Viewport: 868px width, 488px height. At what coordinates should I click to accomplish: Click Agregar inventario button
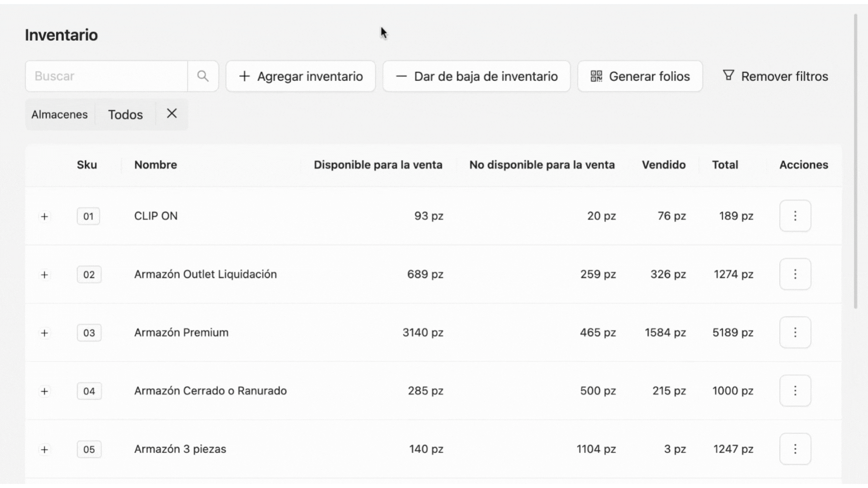tap(301, 76)
